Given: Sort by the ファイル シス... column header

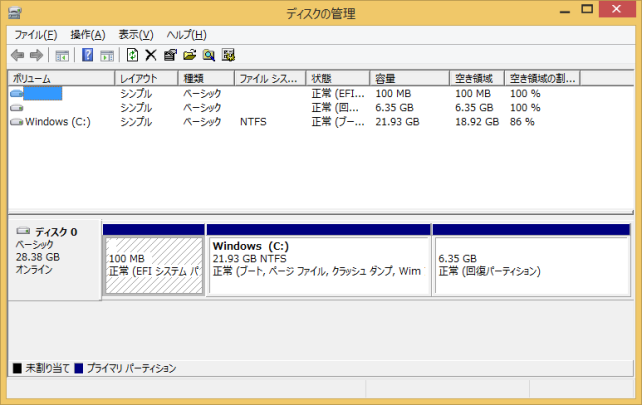Looking at the screenshot, I should (270, 78).
